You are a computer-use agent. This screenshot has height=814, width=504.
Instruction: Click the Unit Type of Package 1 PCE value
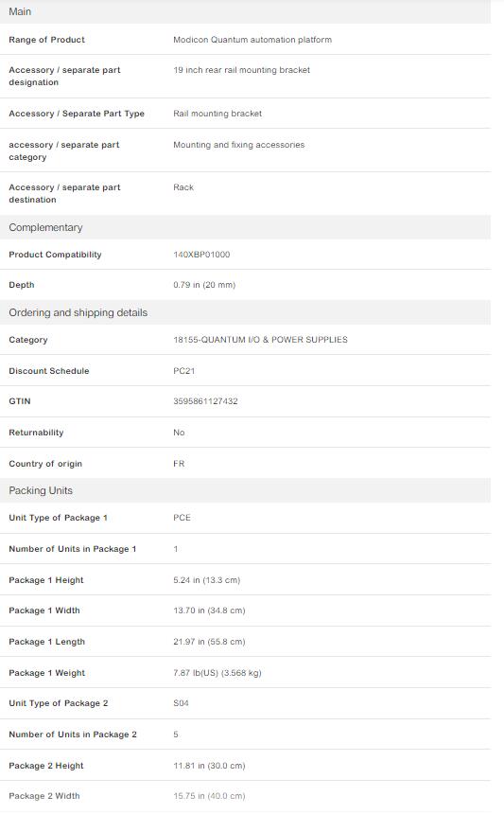[x=182, y=518]
